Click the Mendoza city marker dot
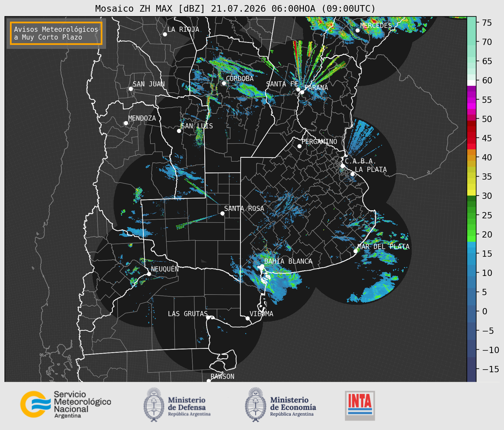The width and height of the screenshot is (504, 430). [x=126, y=123]
